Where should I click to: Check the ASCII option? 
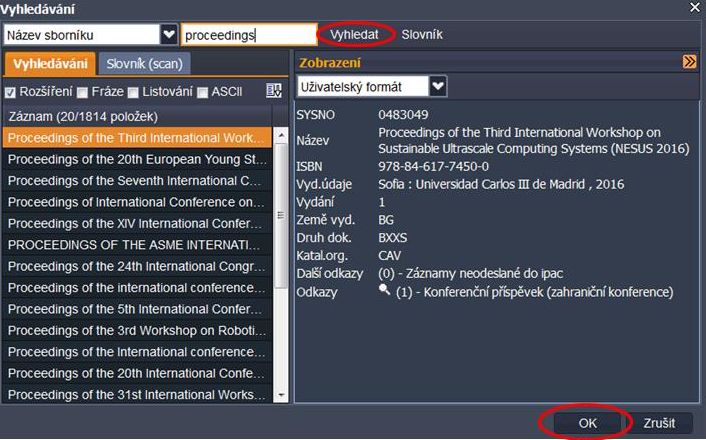pos(203,92)
